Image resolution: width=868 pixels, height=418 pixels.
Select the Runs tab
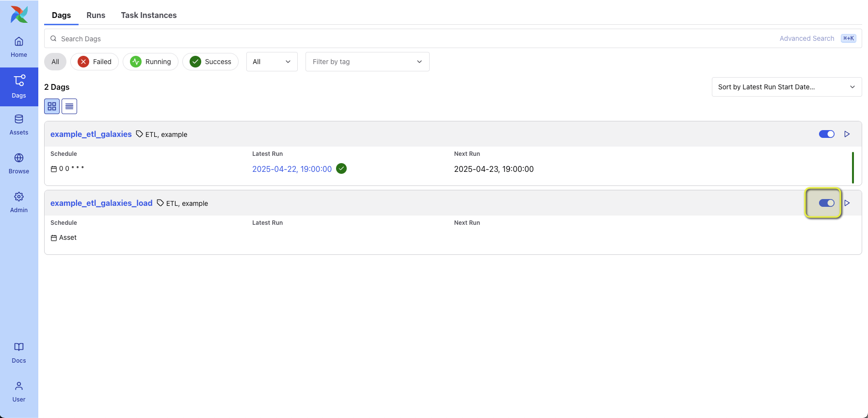click(x=96, y=15)
